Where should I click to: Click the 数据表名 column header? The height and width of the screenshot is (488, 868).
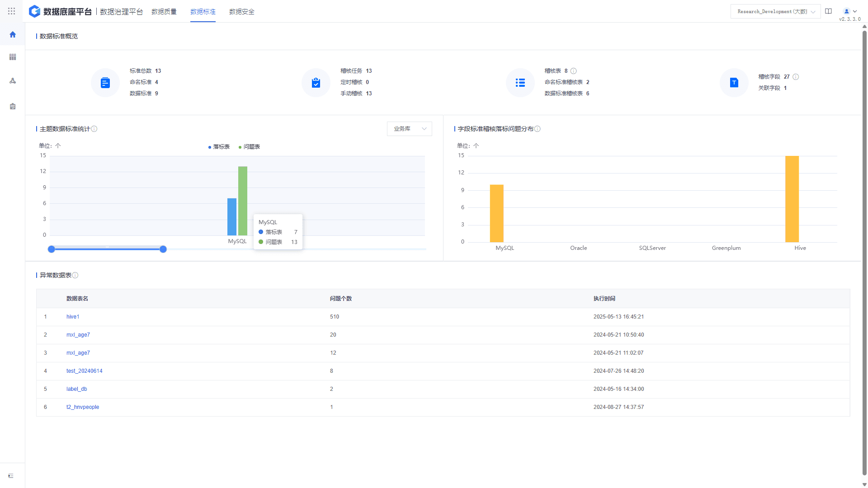point(77,299)
